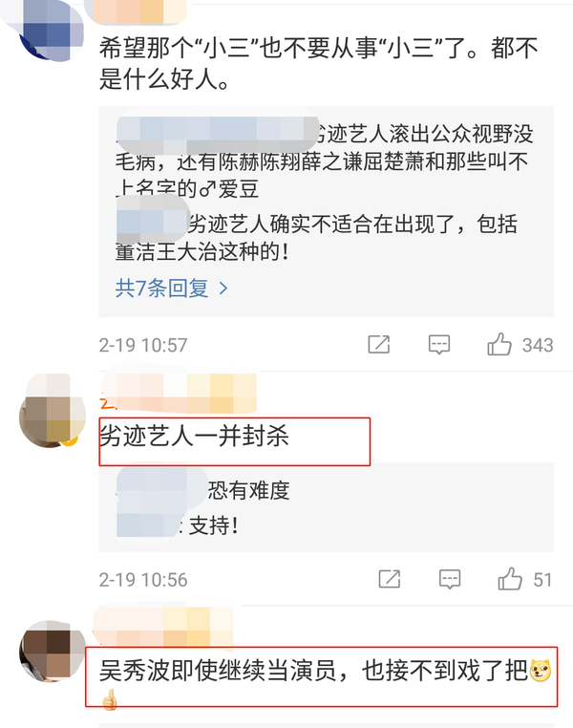Repost the 10:56 comment using share icon
Image resolution: width=573 pixels, height=728 pixels.
(390, 579)
